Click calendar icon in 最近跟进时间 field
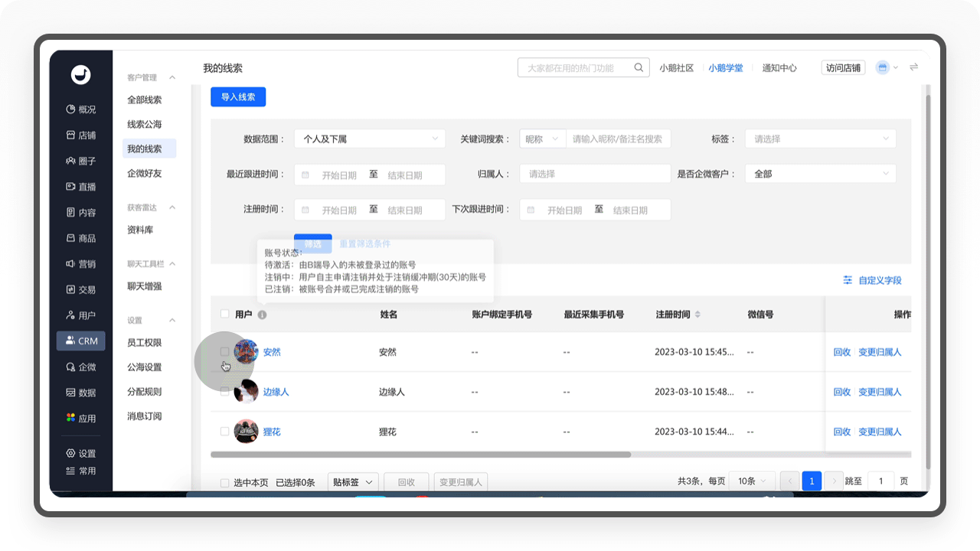 (x=305, y=174)
